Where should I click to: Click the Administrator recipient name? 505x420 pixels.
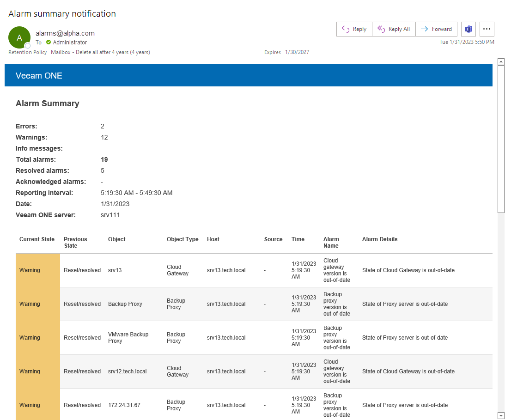coord(70,42)
